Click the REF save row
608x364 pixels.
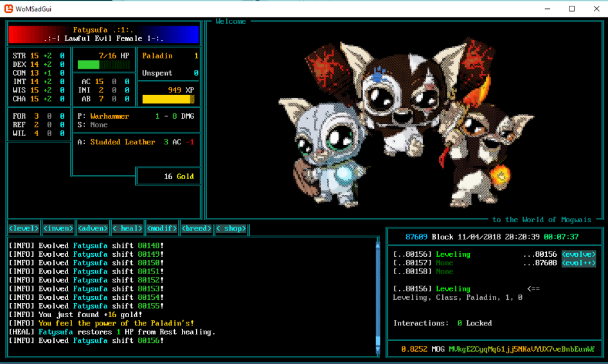pos(39,125)
